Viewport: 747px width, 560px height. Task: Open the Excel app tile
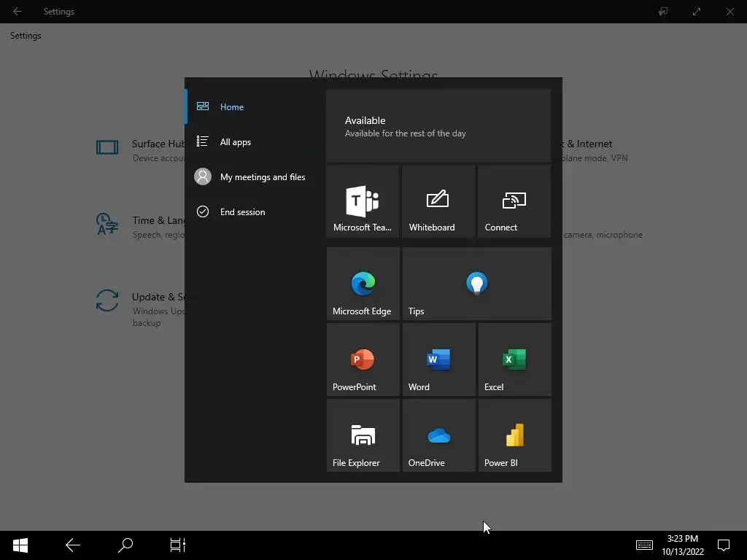pyautogui.click(x=514, y=359)
